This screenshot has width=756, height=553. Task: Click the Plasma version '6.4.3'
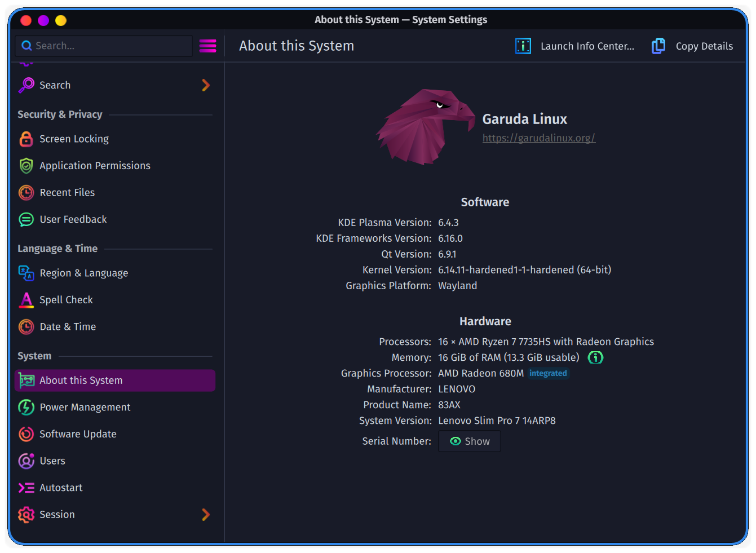(448, 223)
